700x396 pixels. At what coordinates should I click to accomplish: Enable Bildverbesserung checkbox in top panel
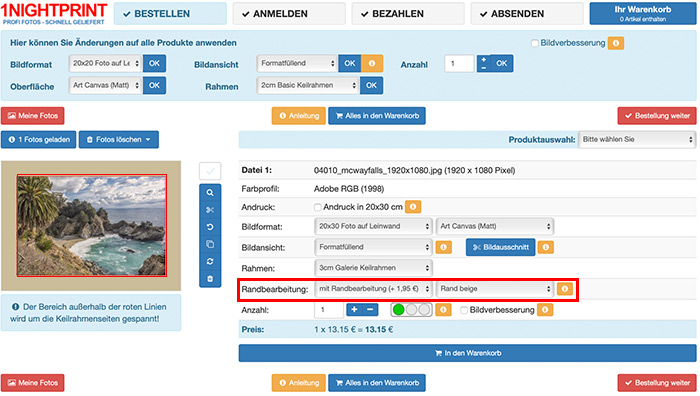coord(535,43)
